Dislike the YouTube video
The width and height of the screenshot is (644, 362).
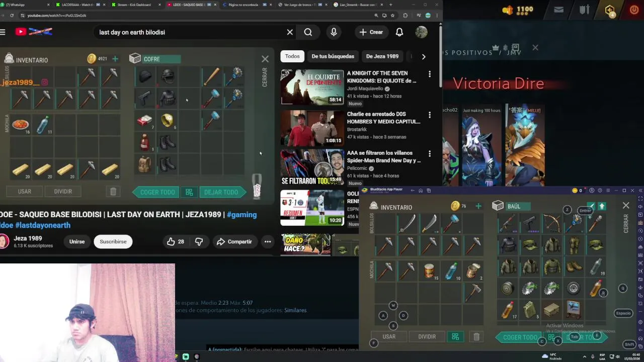tap(199, 241)
